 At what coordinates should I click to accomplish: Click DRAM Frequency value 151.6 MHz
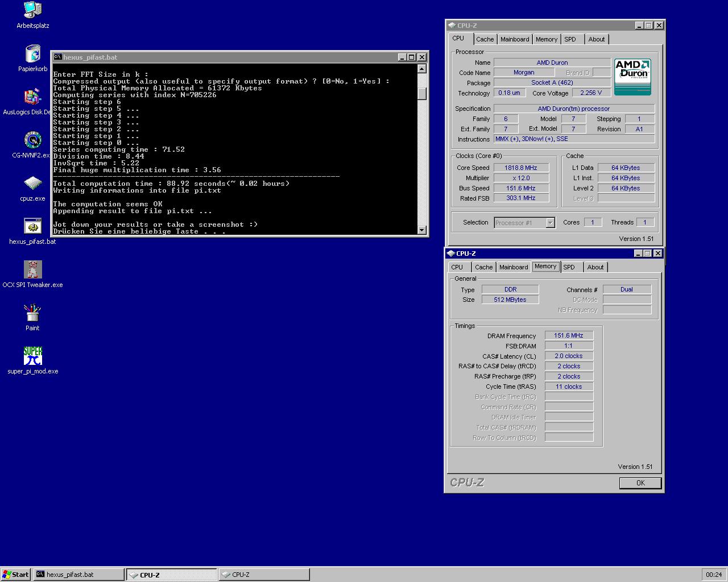[569, 336]
